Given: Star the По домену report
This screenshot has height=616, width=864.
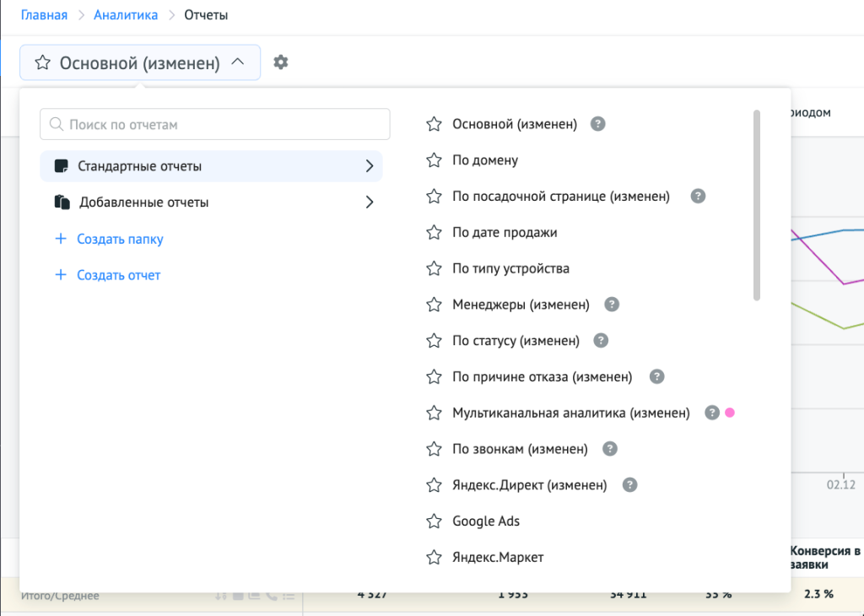Looking at the screenshot, I should (434, 160).
